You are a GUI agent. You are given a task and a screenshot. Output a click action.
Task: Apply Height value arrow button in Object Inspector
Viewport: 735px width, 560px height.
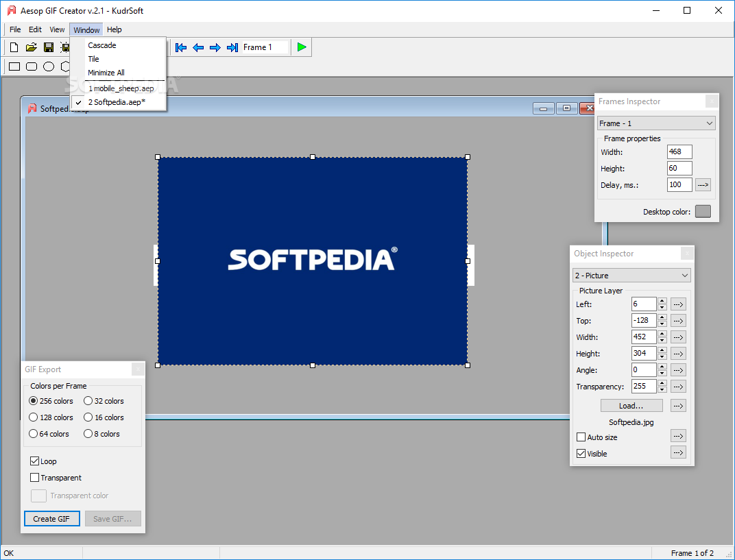678,353
